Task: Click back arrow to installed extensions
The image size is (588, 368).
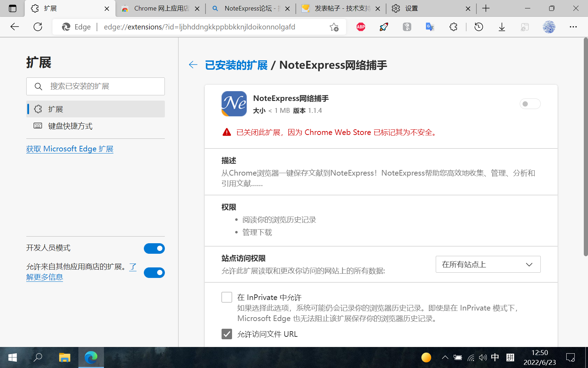Action: [193, 64]
